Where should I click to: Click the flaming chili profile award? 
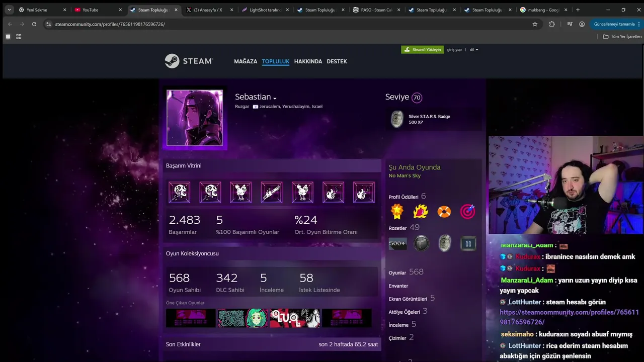click(421, 211)
